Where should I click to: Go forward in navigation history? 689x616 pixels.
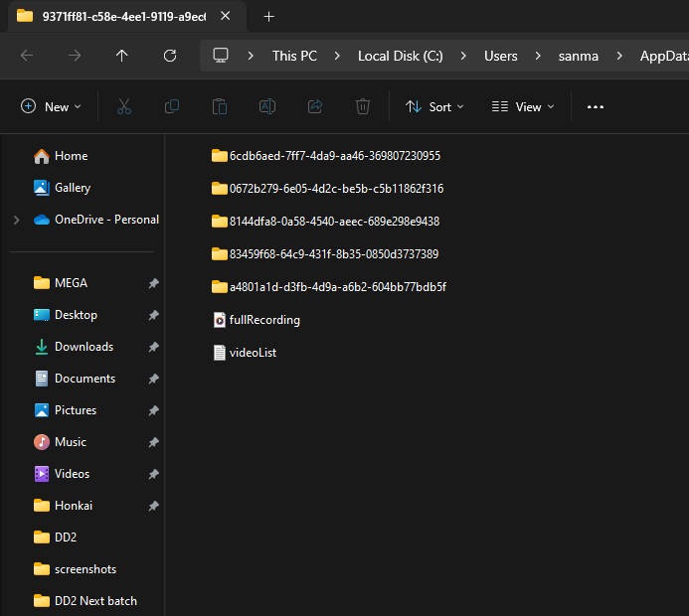click(x=75, y=56)
